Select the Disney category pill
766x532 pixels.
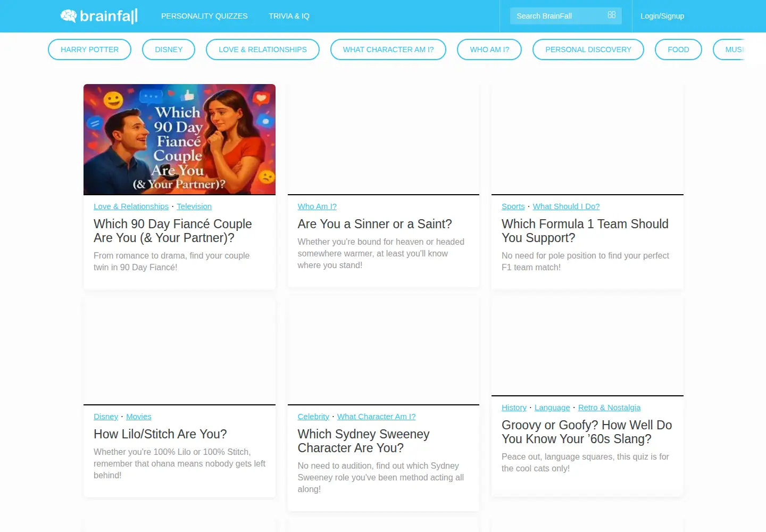tap(169, 49)
